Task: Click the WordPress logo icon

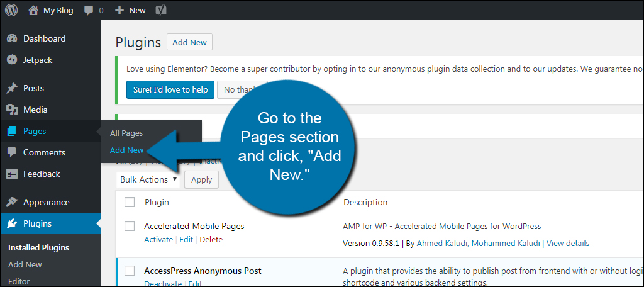Action: pos(11,10)
